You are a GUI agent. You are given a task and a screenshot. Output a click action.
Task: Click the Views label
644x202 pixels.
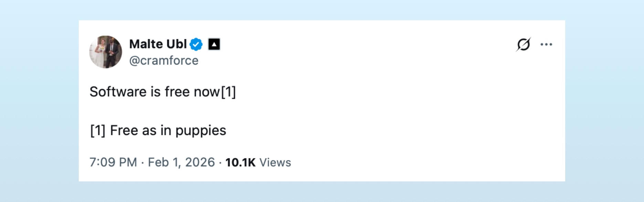point(275,162)
